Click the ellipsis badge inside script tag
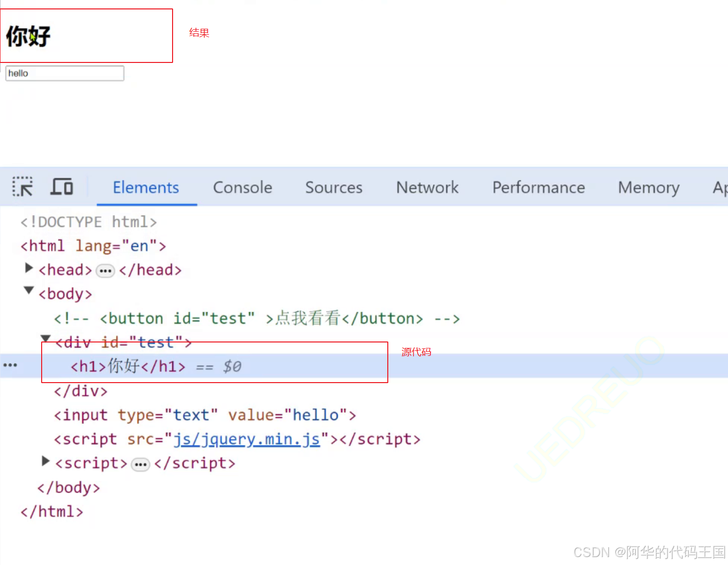The height and width of the screenshot is (565, 728). [140, 465]
